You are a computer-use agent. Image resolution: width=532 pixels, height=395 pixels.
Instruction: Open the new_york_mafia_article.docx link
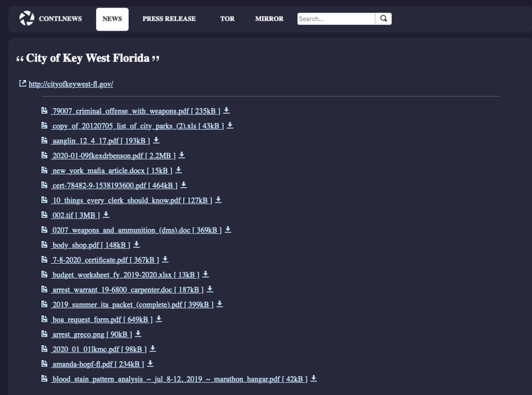pos(111,171)
